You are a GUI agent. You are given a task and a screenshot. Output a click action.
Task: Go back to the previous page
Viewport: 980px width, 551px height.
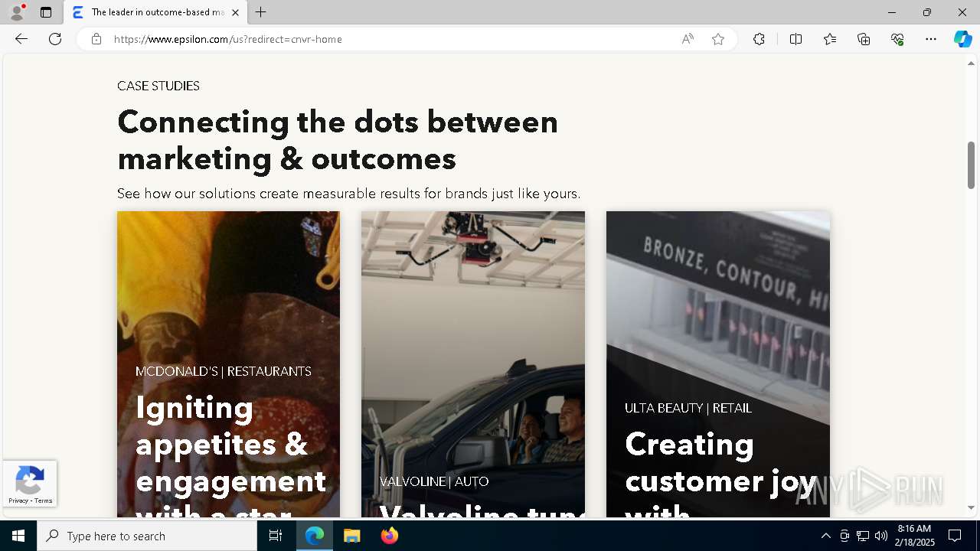pos(21,39)
